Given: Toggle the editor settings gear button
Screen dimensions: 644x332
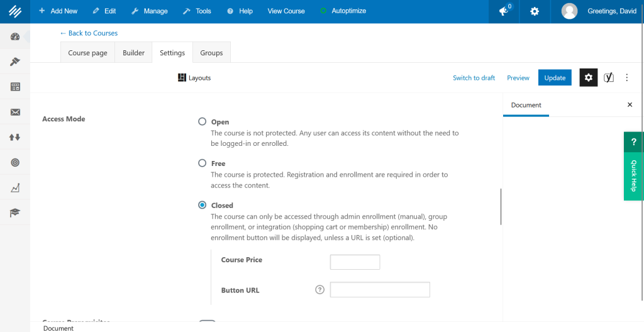Looking at the screenshot, I should 589,78.
